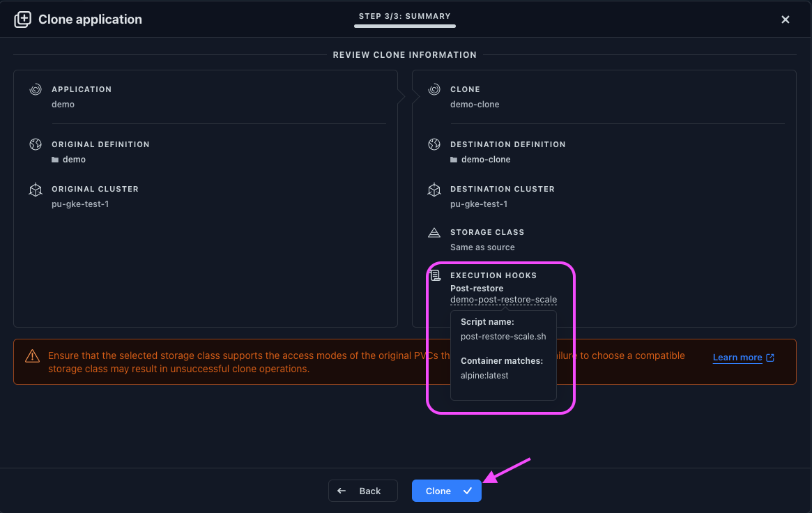
Task: Click the Application spiral icon
Action: click(36, 90)
